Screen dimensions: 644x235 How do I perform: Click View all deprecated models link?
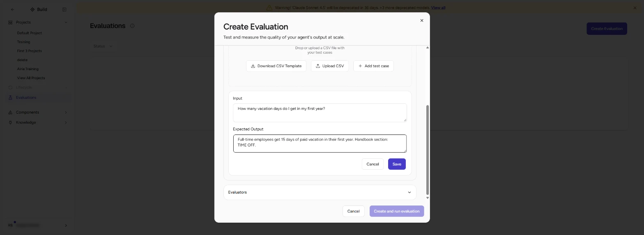coord(438,8)
